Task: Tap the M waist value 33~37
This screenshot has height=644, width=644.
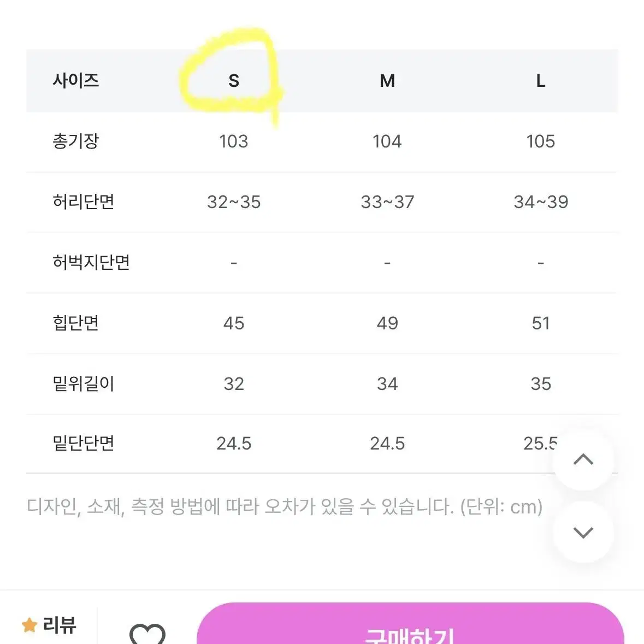Action: click(x=387, y=202)
